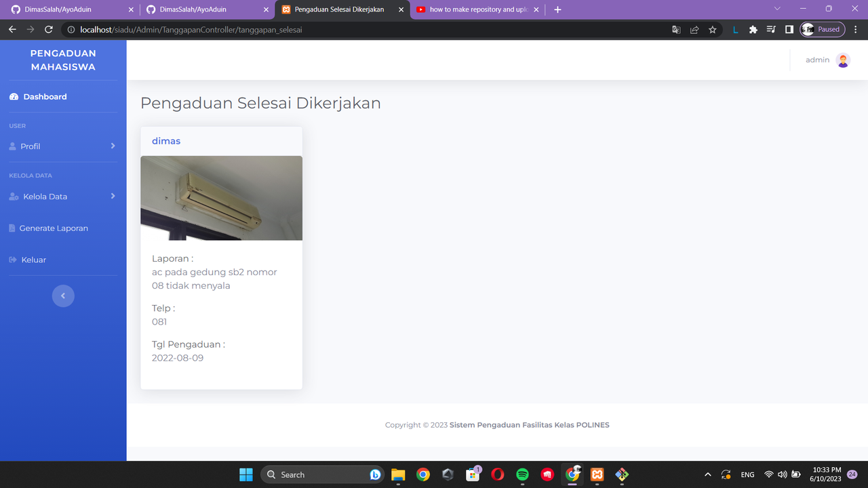868x488 pixels.
Task: Toggle the bookmark star in the address bar
Action: click(x=712, y=29)
